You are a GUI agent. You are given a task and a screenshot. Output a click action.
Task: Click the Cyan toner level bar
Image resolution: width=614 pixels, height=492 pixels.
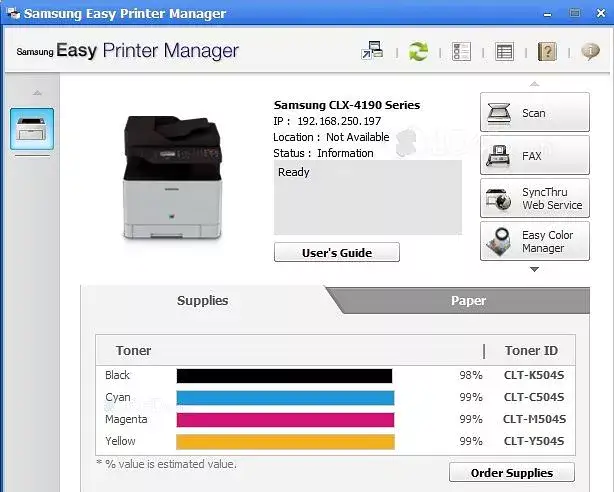point(285,398)
